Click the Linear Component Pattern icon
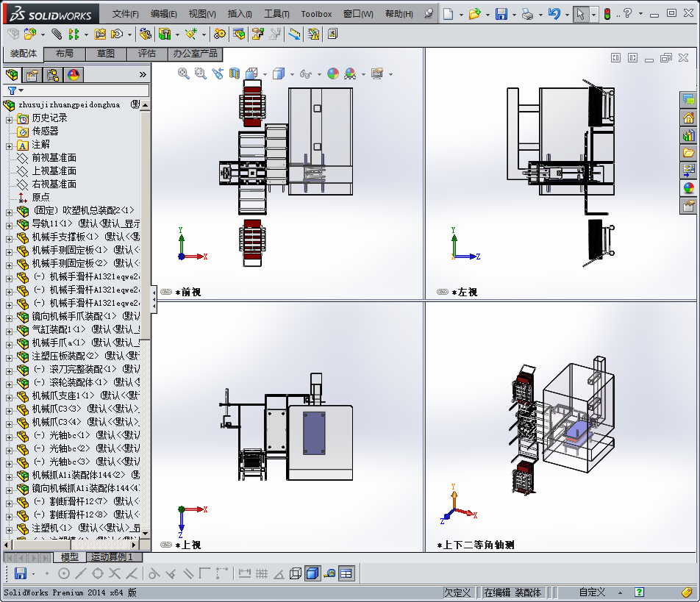This screenshot has width=700, height=602. tap(74, 34)
